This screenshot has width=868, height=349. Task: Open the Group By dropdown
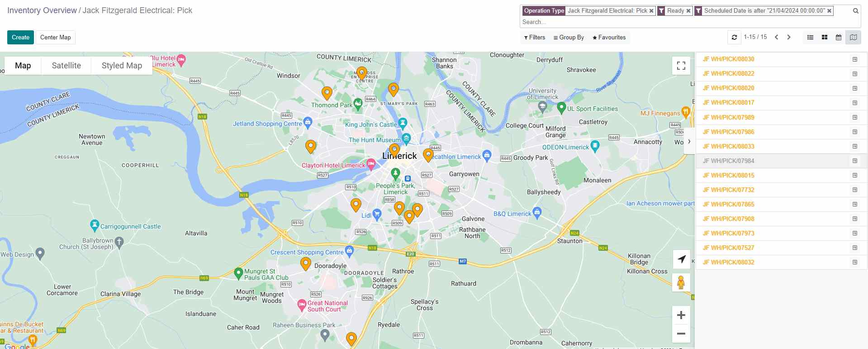coord(569,38)
